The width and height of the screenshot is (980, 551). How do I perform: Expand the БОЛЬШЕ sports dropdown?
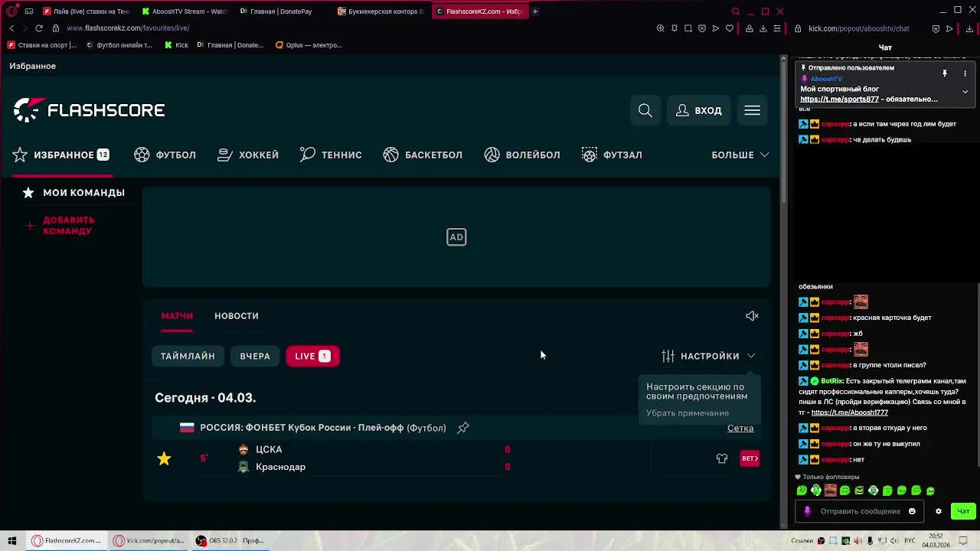pos(740,155)
